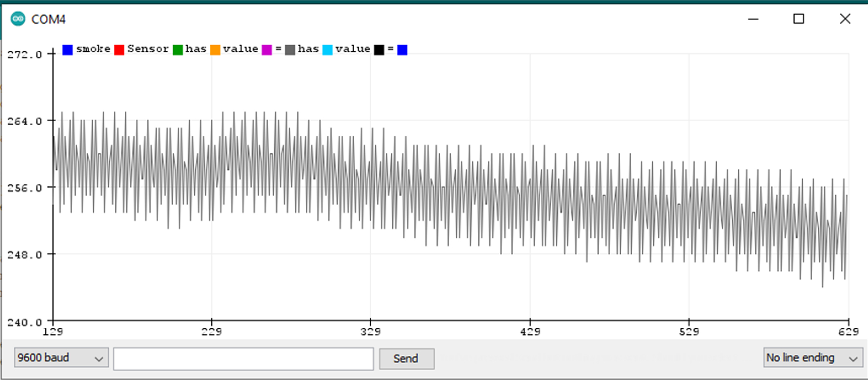Click the 'smoke' legend label

93,49
